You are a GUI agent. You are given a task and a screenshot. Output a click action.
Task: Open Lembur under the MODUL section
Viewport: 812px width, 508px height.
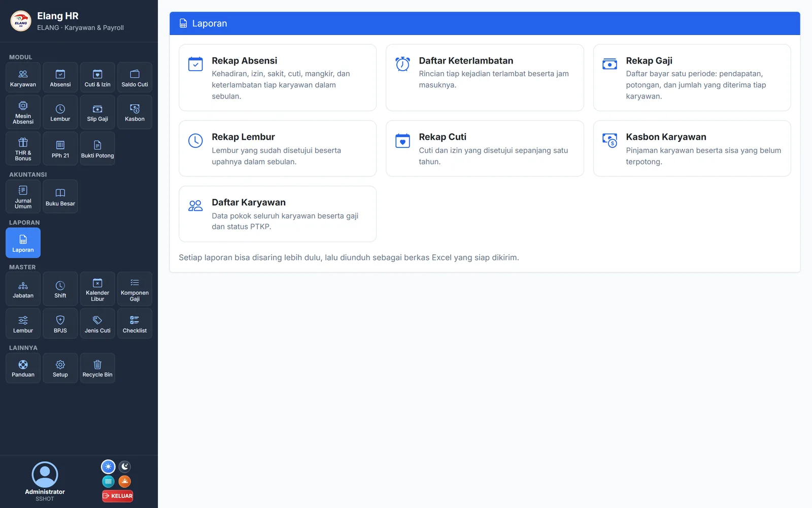click(60, 112)
